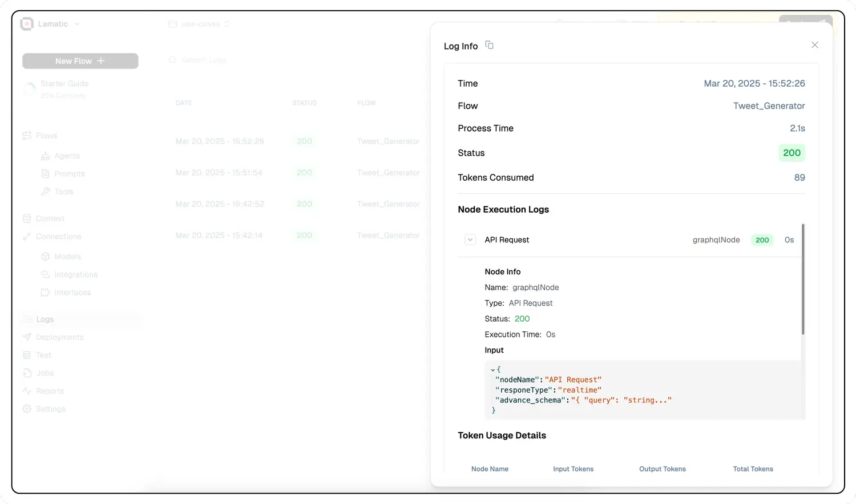Viewport: 856px width, 504px height.
Task: Open Prompts in the sidebar
Action: [69, 174]
